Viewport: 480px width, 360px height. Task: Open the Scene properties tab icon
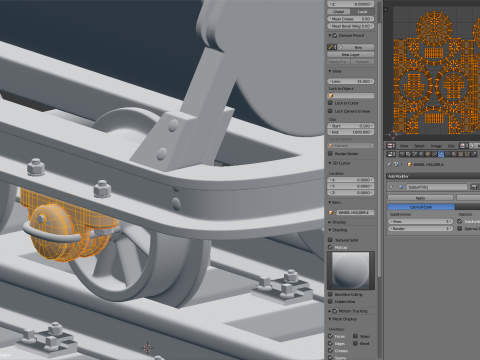415,154
